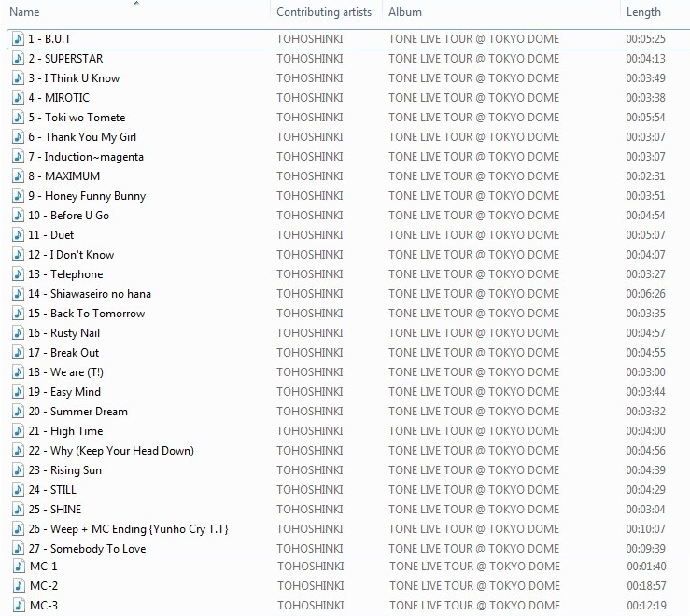Click the TOHOSHINKI artist in the SHINE row

[x=310, y=509]
